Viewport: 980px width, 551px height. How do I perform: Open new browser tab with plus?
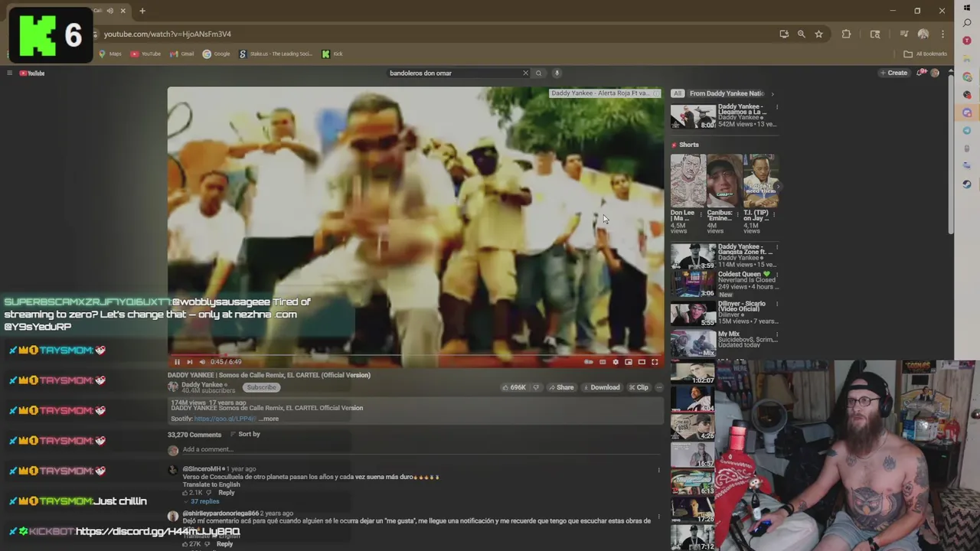[142, 11]
